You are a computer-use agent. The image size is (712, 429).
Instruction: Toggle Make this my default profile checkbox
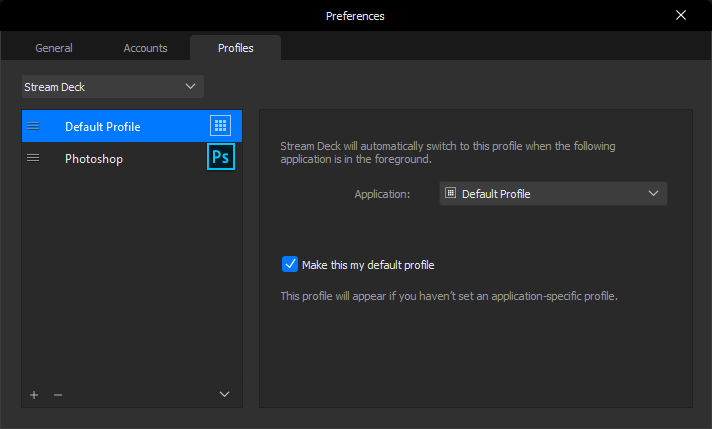290,264
